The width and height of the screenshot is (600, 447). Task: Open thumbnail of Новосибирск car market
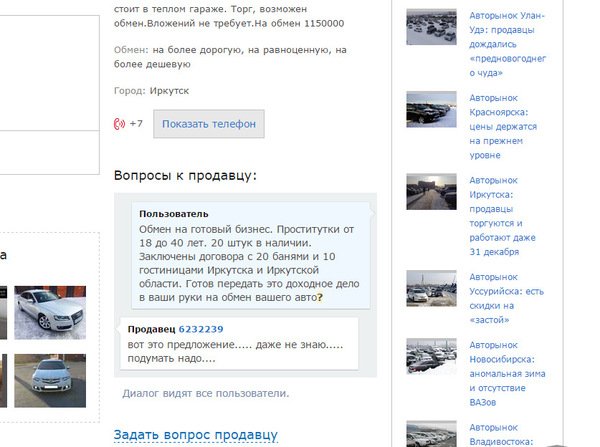431,356
